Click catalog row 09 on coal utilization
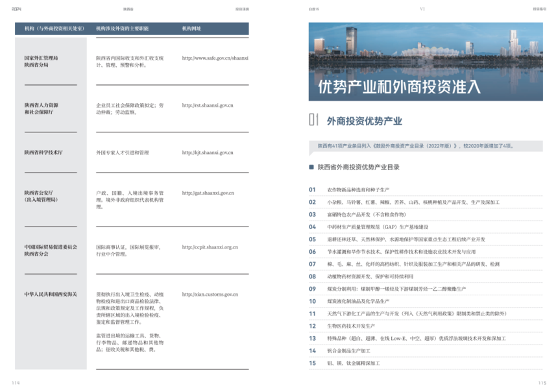Viewport: 558px width, 392px height. pos(426,289)
